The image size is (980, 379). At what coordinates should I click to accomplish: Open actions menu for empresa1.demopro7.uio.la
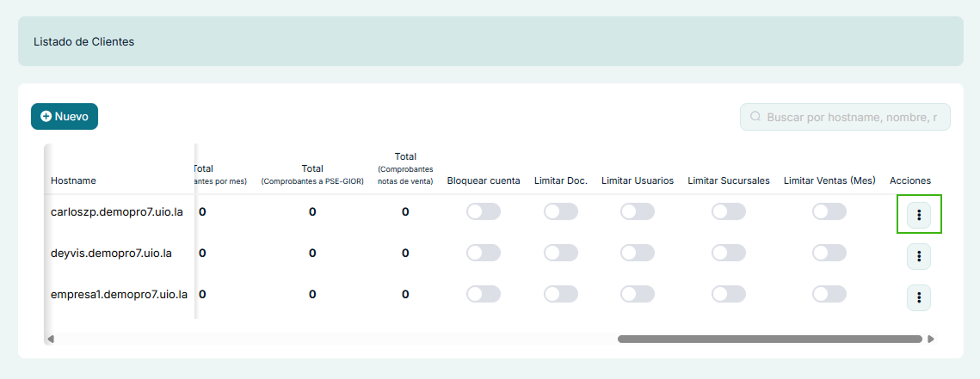919,297
